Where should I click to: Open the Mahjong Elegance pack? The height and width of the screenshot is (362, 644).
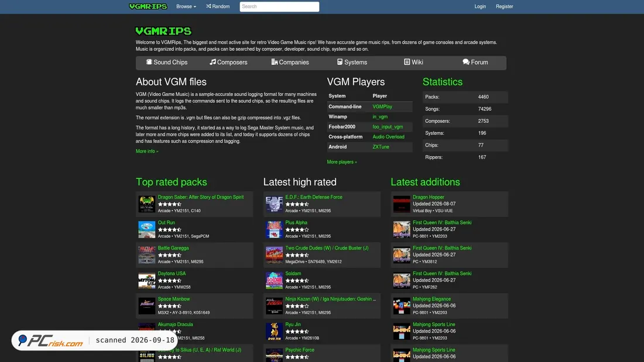tap(431, 299)
